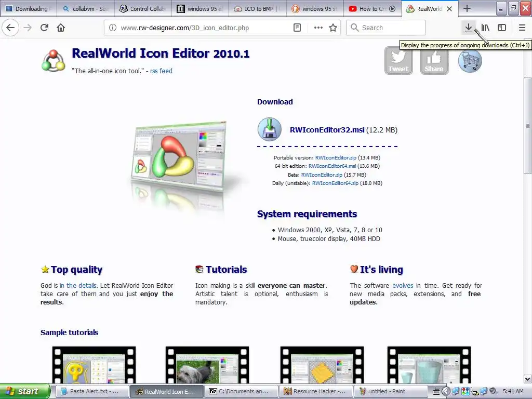The image size is (532, 399).
Task: Click the safely remove hardware tray icon
Action: tap(474, 391)
